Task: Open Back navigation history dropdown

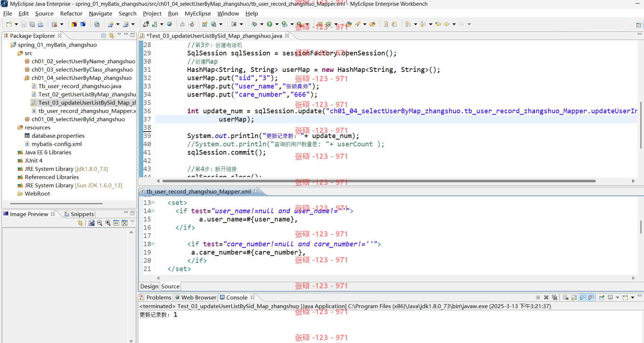Action: [x=454, y=24]
